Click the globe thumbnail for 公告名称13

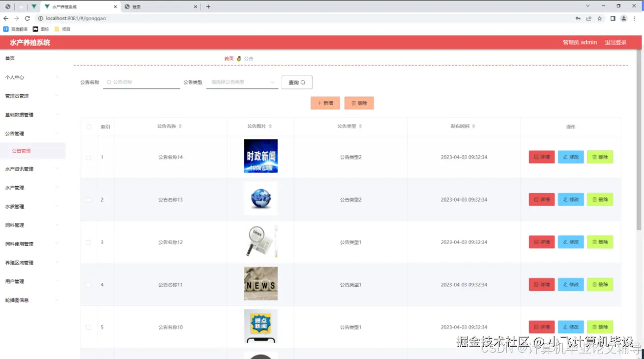pyautogui.click(x=261, y=198)
